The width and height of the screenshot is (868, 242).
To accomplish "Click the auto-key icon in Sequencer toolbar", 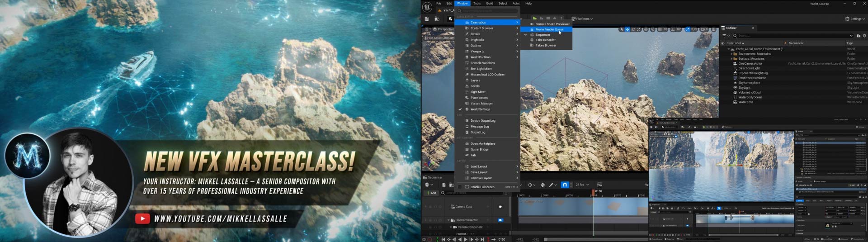I will [x=542, y=185].
